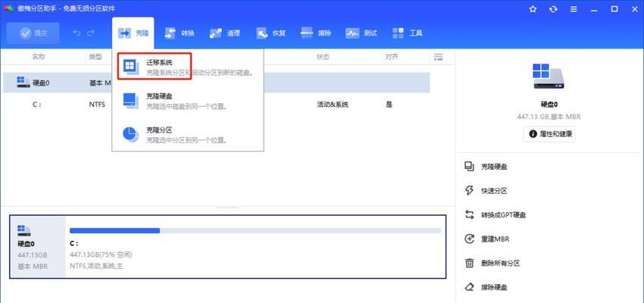The width and height of the screenshot is (644, 303).
Task: Click the app logo in title bar
Action: coord(8,9)
